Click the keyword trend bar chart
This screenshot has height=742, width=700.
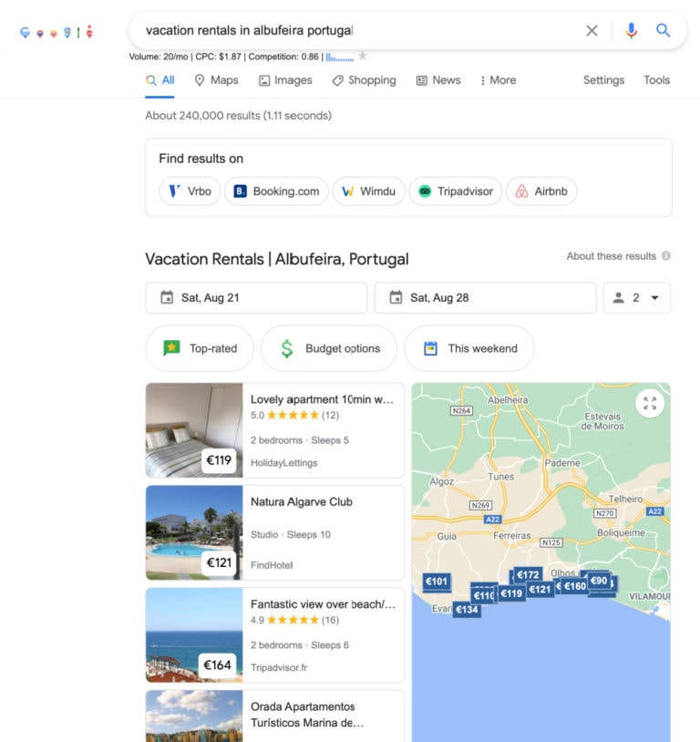click(x=339, y=57)
